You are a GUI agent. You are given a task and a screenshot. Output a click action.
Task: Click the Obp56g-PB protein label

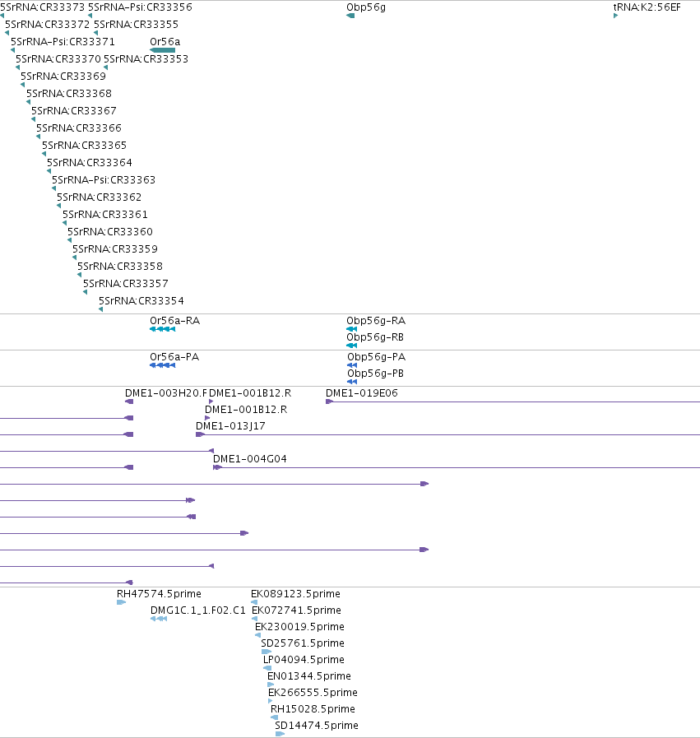click(375, 374)
